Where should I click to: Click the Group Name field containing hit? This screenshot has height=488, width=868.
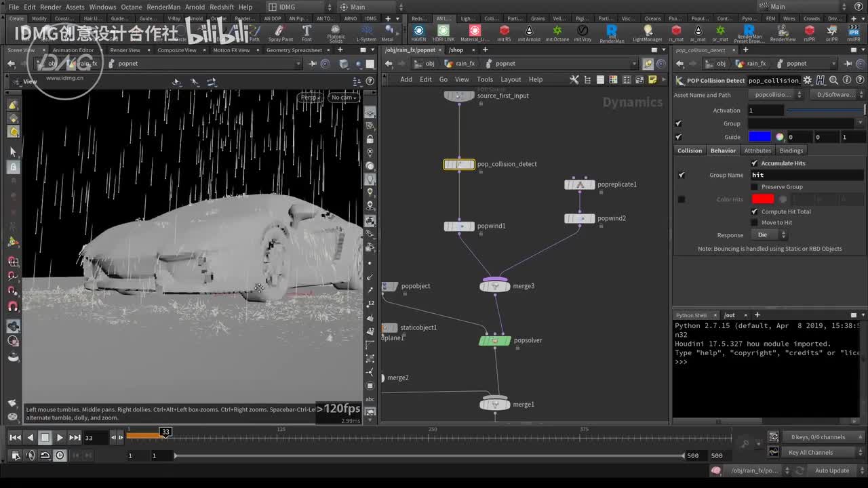click(x=806, y=175)
